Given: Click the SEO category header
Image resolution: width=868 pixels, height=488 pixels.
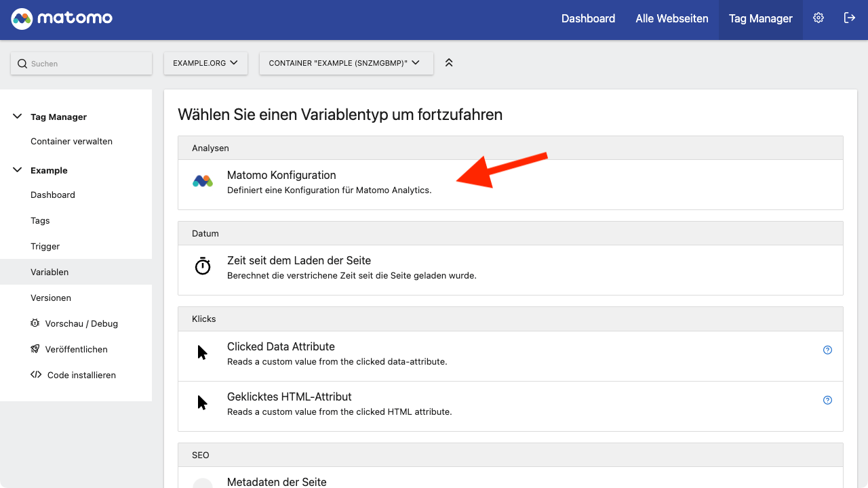Looking at the screenshot, I should [x=510, y=455].
